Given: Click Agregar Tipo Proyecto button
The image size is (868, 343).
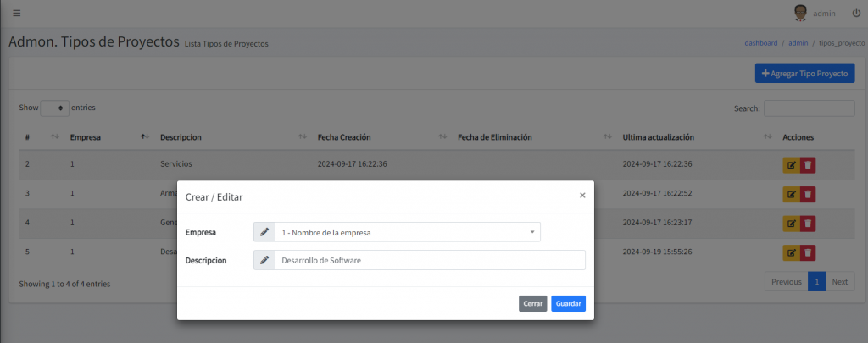Looking at the screenshot, I should 804,74.
